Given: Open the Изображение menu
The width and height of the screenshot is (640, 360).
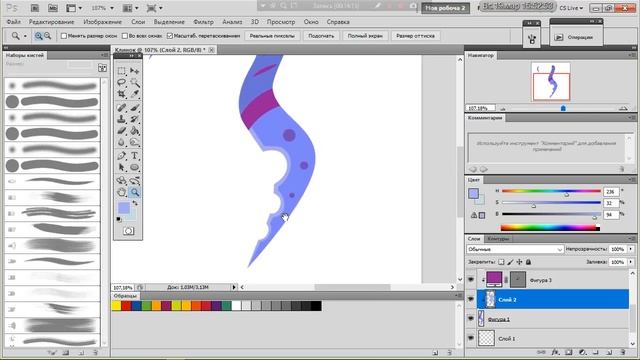Looking at the screenshot, I should click(102, 22).
